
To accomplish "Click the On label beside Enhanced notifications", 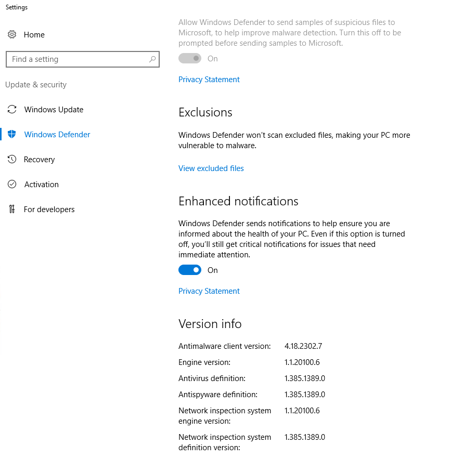I will (x=212, y=270).
